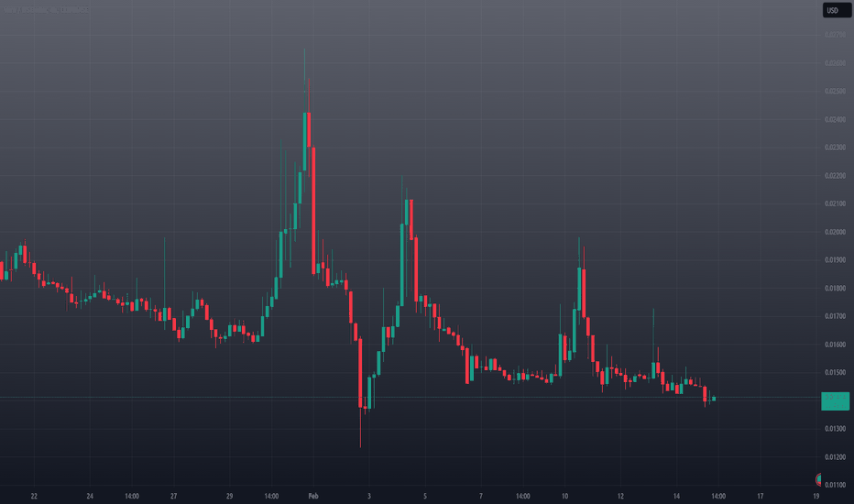Click the 0.01900 price axis label
Image resolution: width=854 pixels, height=504 pixels.
[x=835, y=260]
